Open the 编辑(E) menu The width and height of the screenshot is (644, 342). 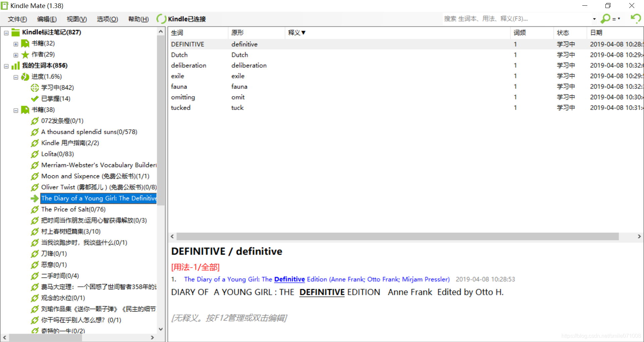47,19
